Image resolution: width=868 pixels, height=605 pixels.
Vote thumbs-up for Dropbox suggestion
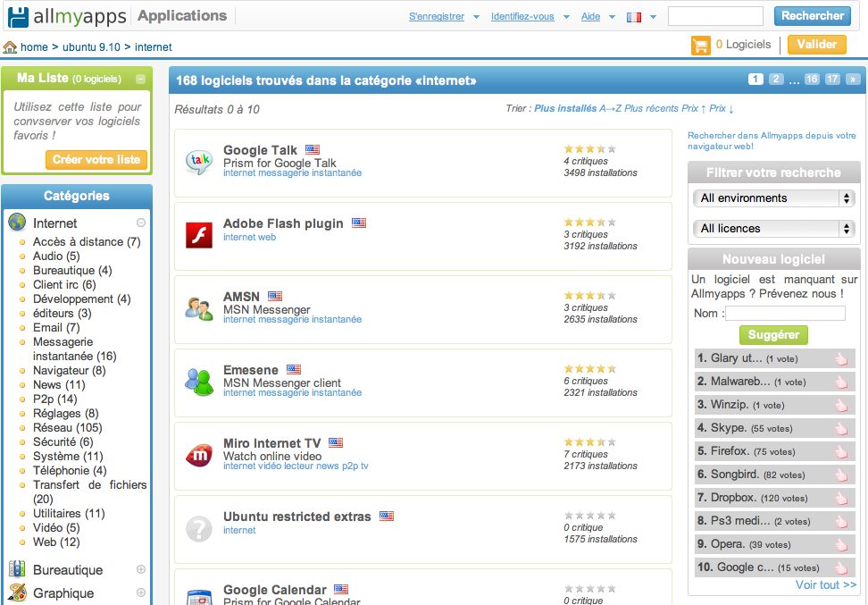[841, 498]
